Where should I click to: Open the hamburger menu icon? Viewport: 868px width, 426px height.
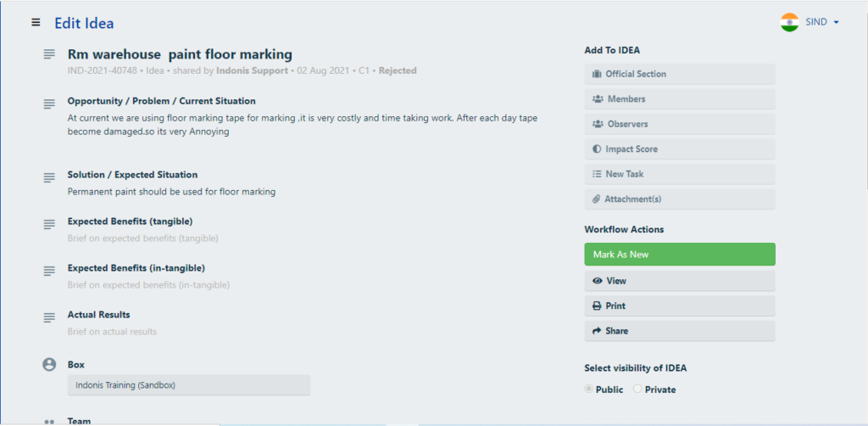click(36, 22)
